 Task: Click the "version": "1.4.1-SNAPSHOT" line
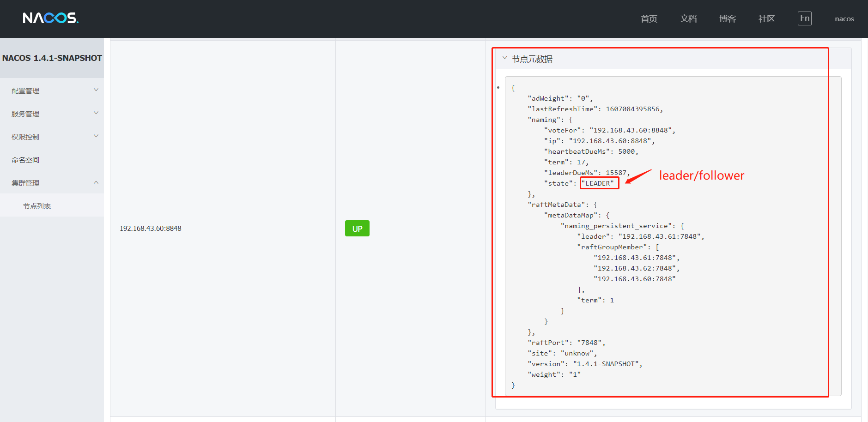(585, 364)
